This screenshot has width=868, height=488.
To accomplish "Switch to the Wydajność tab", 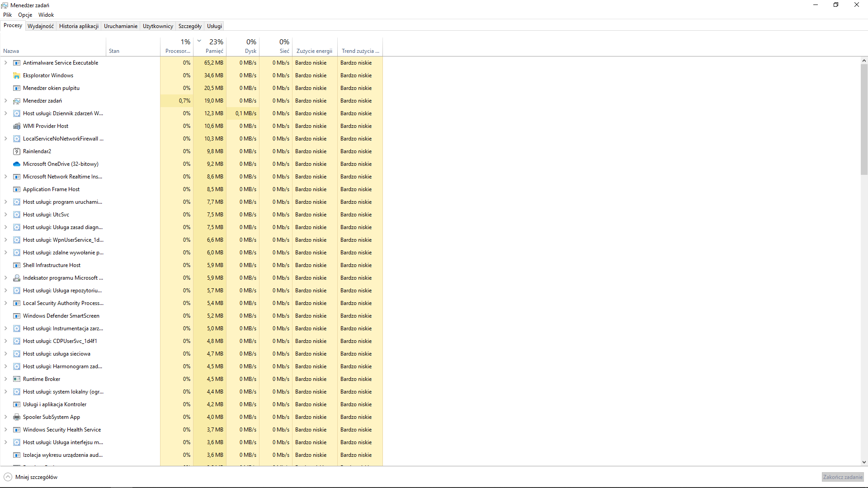I will point(41,26).
